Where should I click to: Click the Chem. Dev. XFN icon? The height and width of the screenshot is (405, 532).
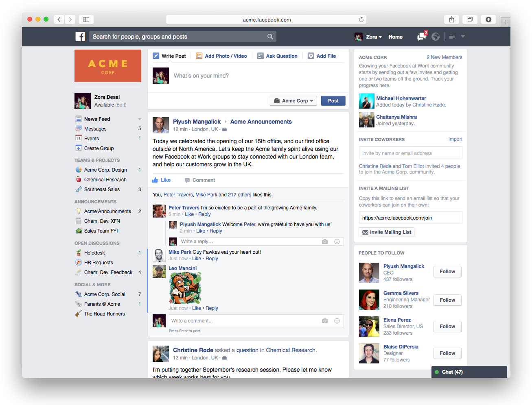[x=79, y=221]
